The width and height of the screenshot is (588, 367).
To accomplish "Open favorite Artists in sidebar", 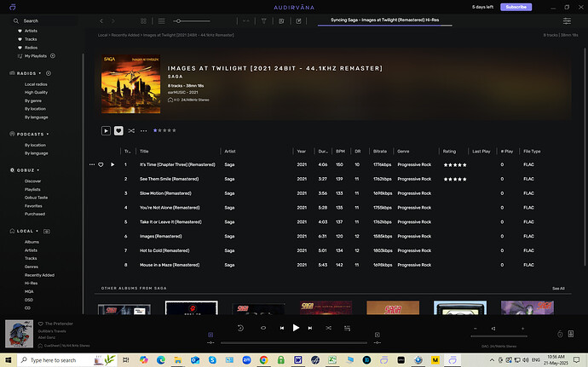I will pos(31,31).
